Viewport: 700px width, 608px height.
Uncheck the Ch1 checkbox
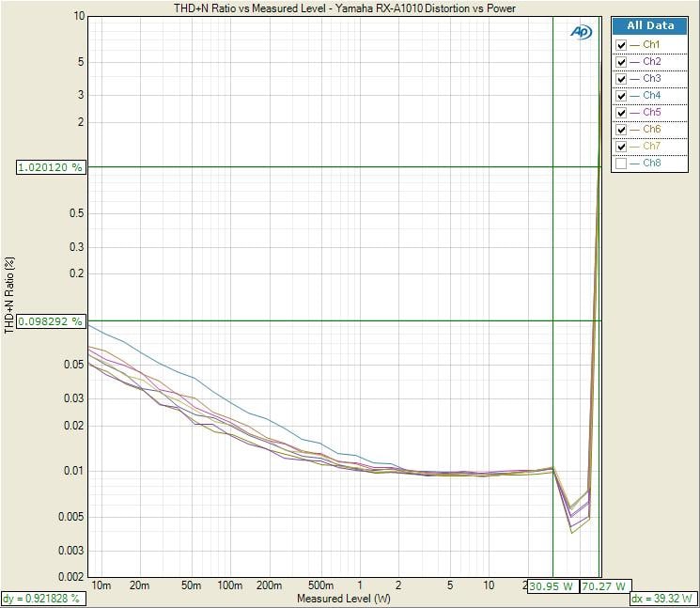(x=620, y=45)
